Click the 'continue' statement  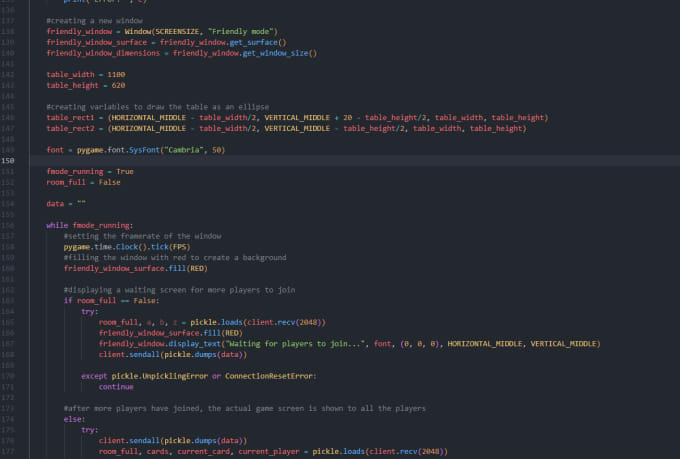point(116,387)
